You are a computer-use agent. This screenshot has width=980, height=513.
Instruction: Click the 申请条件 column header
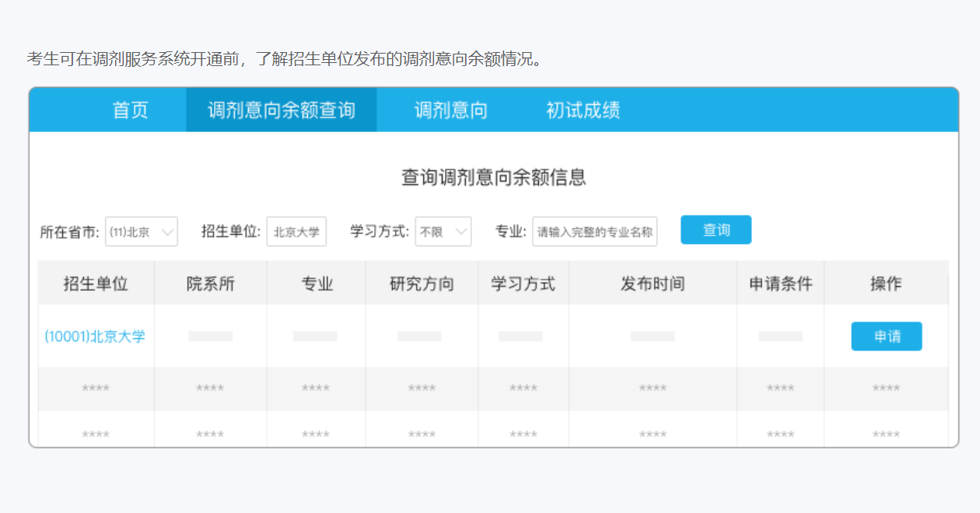[780, 283]
